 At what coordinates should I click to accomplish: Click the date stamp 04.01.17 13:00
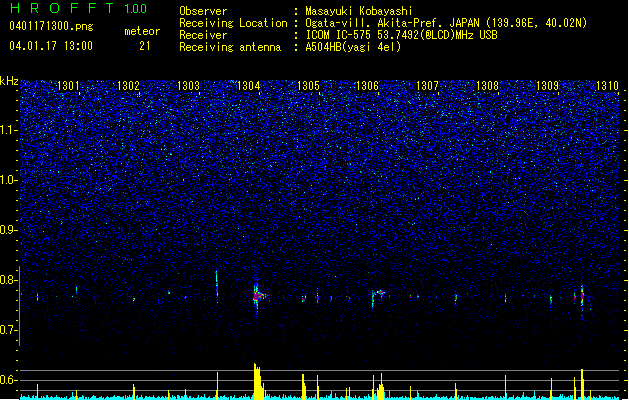51,46
